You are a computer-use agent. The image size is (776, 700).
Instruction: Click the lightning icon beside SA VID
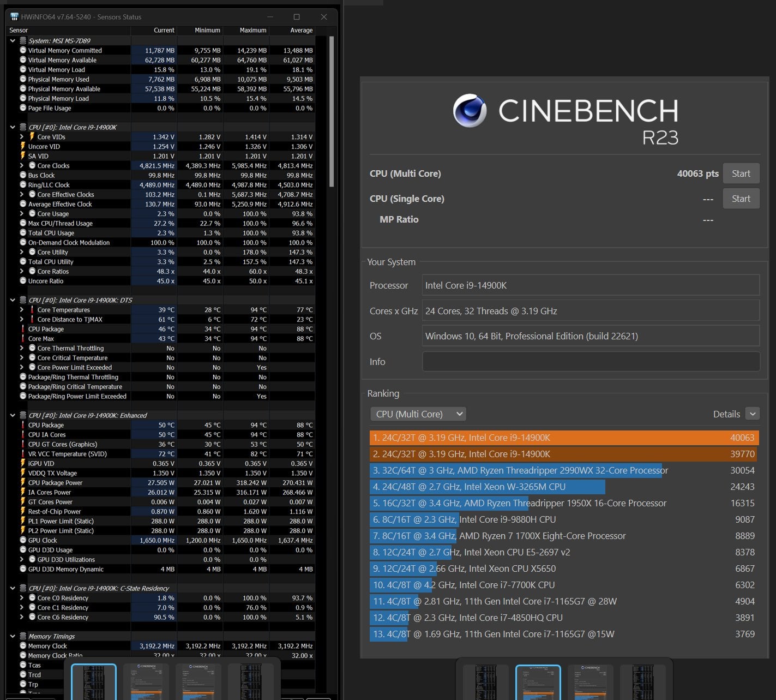(x=23, y=156)
